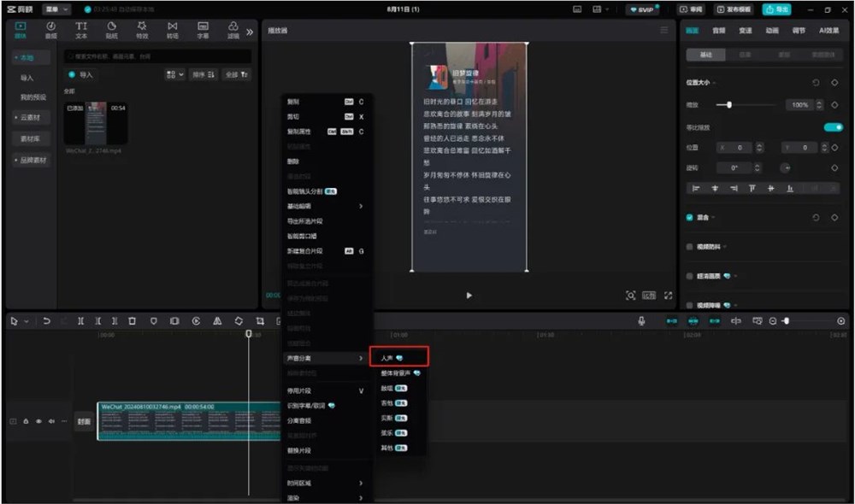The height and width of the screenshot is (504, 855).
Task: Add keyframe diamond for 缩放 scale
Action: (x=834, y=104)
